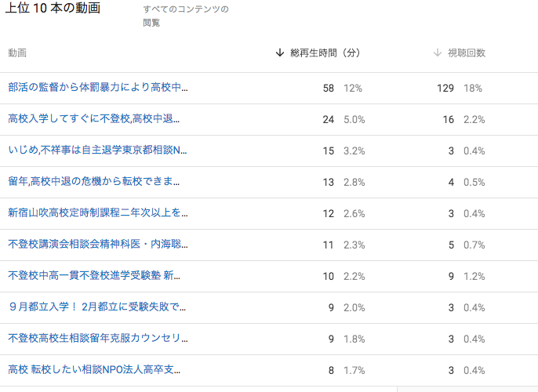Open video 新宿山吹高校定時制課程二年次以上を...
The image size is (538, 392).
[98, 212]
